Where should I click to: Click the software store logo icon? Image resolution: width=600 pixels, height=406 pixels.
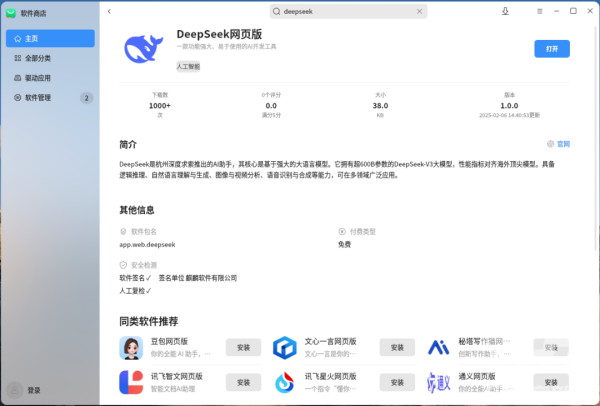coord(11,13)
